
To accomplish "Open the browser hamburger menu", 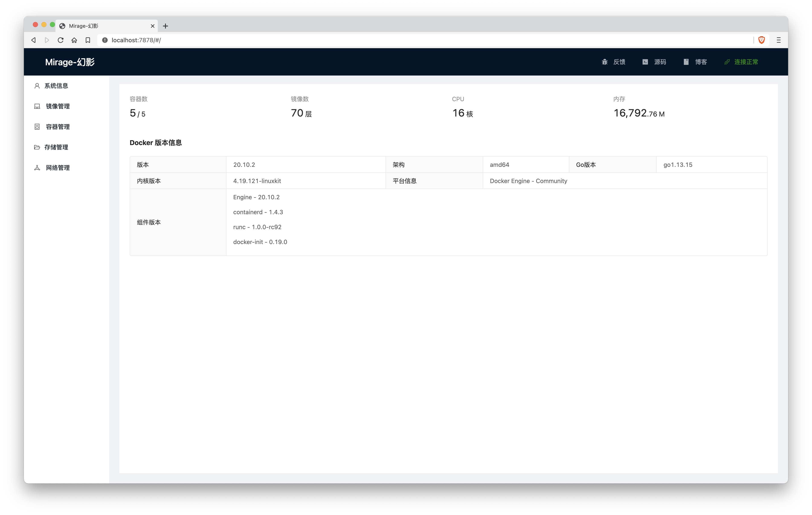I will [779, 40].
